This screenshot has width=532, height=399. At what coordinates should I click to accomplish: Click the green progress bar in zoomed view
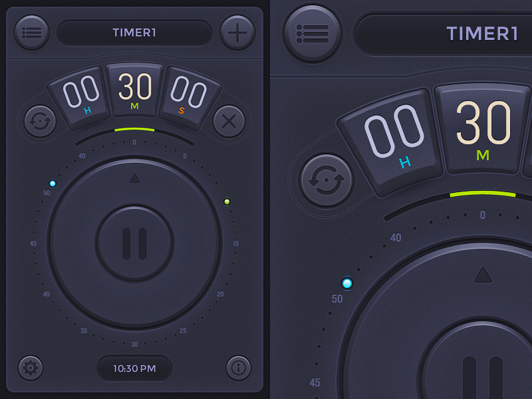(x=483, y=194)
